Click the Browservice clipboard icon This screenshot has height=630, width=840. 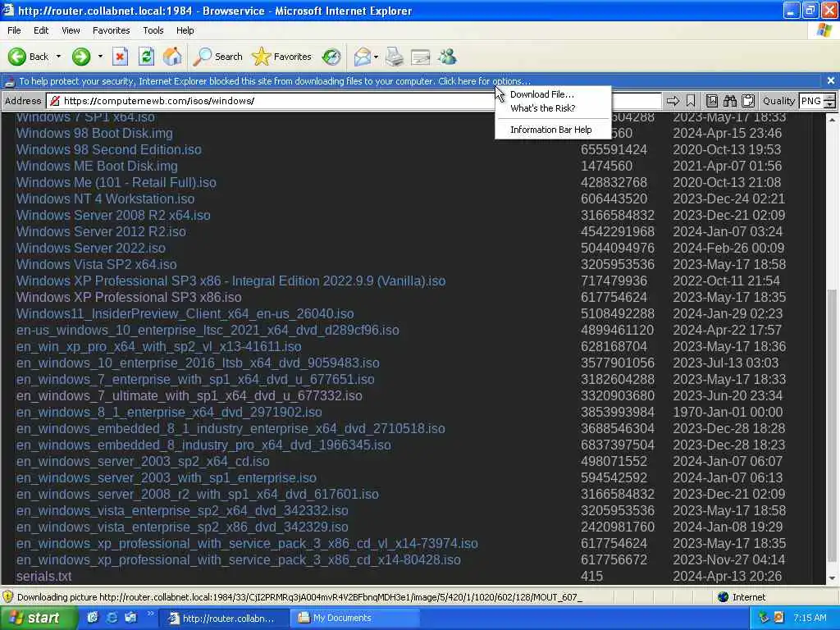(748, 101)
